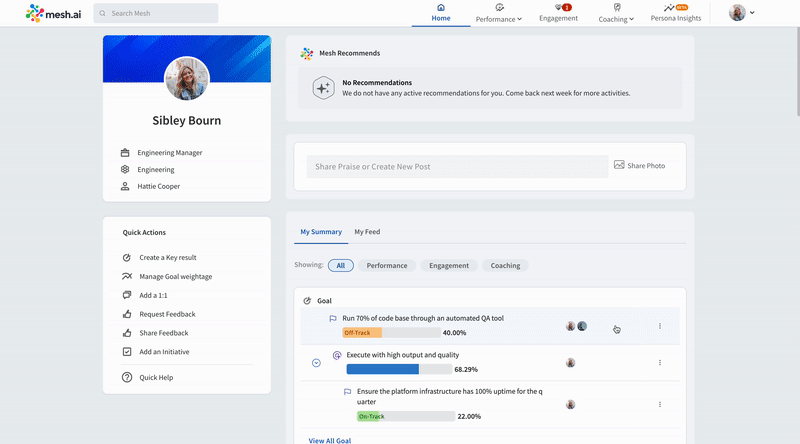
Task: Click the Share Photo image icon
Action: [x=619, y=165]
